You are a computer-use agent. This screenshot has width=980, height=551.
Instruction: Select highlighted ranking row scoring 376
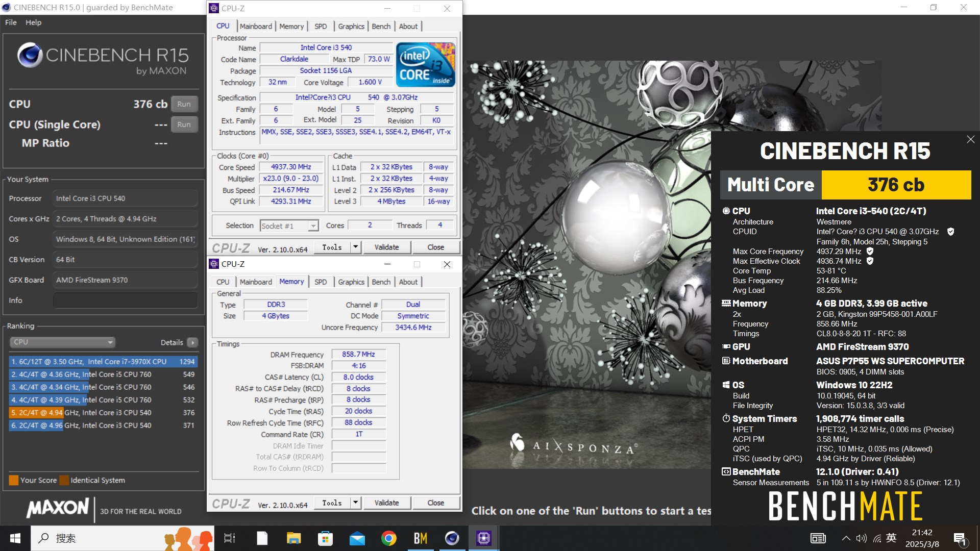click(x=103, y=412)
